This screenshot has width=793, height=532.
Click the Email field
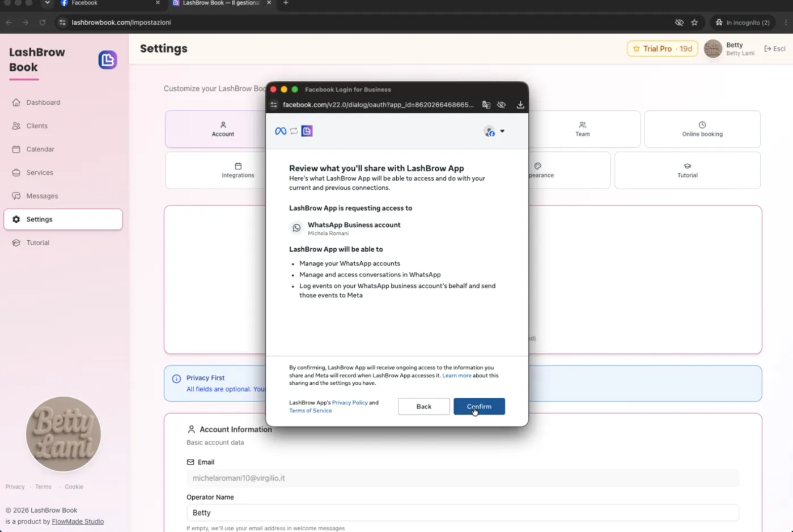click(463, 478)
